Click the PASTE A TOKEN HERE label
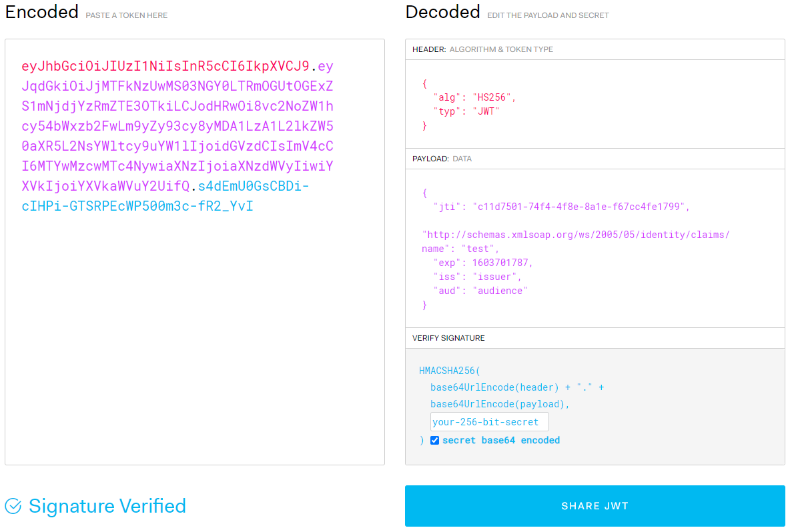 pyautogui.click(x=126, y=15)
